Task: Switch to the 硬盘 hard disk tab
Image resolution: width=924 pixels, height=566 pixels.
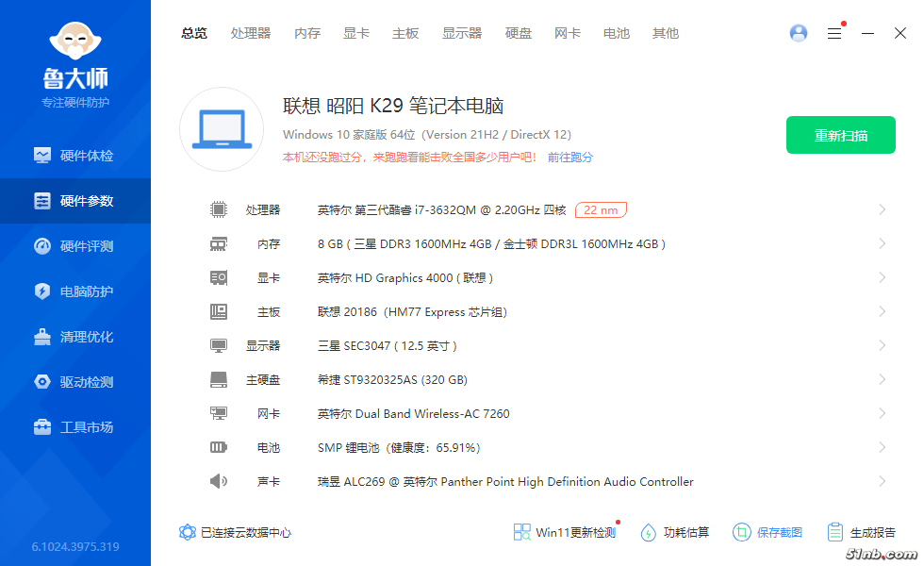Action: (519, 33)
